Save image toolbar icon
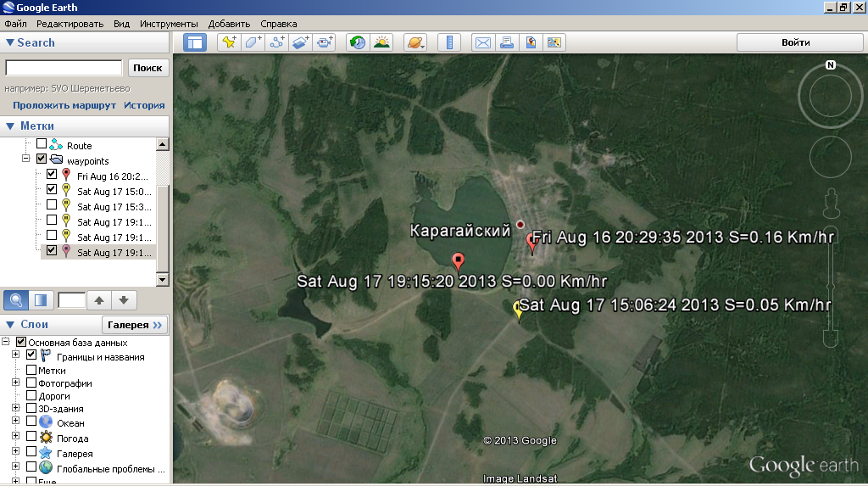The image size is (868, 486). pos(554,42)
